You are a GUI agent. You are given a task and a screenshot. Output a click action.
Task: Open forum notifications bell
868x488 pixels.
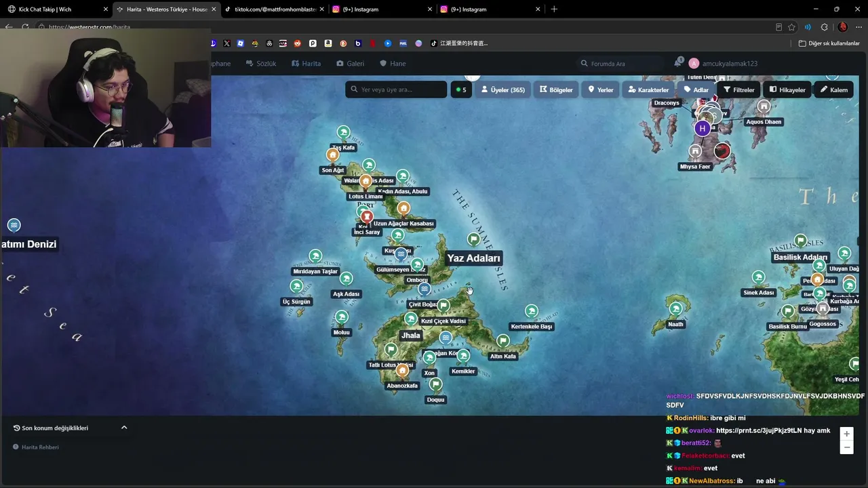(x=677, y=63)
